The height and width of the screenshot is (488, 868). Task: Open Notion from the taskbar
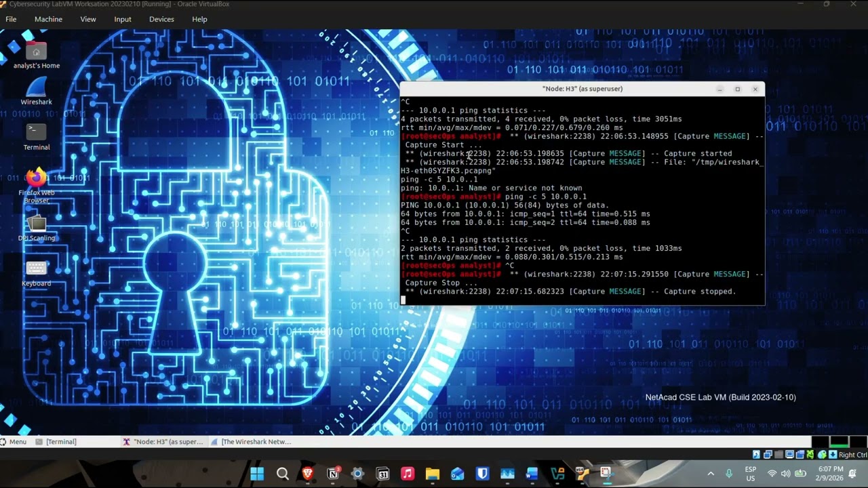333,474
